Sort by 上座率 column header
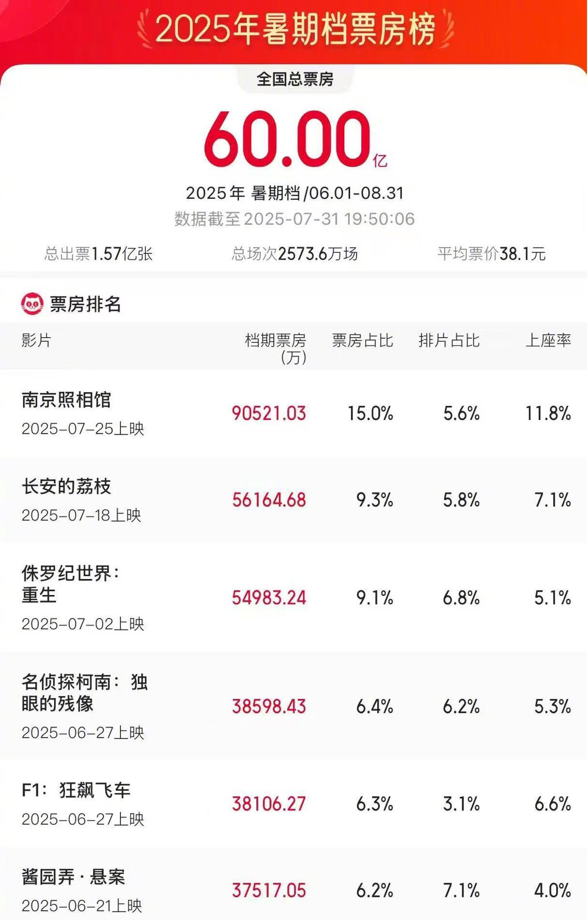The image size is (588, 921). point(548,341)
